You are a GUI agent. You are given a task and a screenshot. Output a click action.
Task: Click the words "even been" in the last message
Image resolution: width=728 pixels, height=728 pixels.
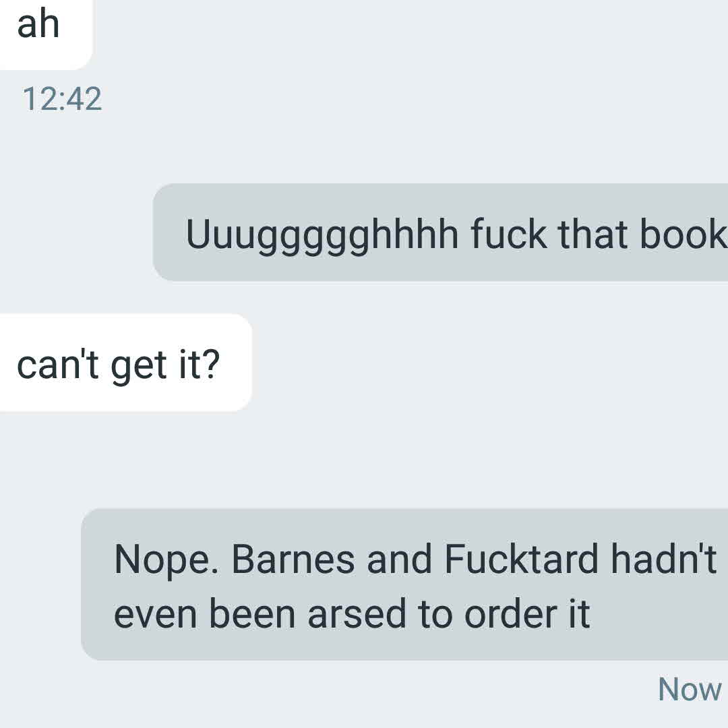(x=205, y=614)
